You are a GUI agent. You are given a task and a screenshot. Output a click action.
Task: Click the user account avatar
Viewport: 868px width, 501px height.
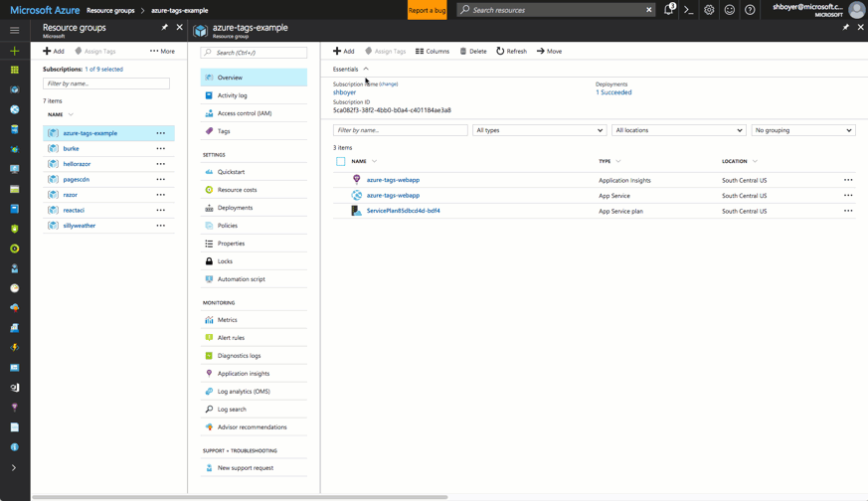tap(856, 9)
